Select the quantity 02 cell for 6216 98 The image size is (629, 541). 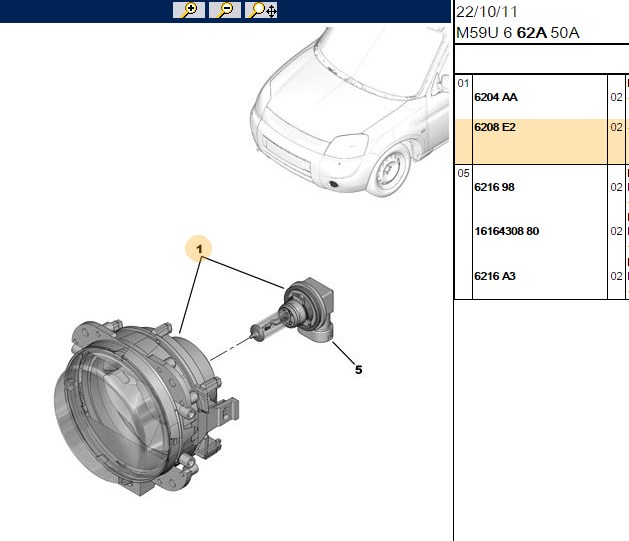(616, 187)
